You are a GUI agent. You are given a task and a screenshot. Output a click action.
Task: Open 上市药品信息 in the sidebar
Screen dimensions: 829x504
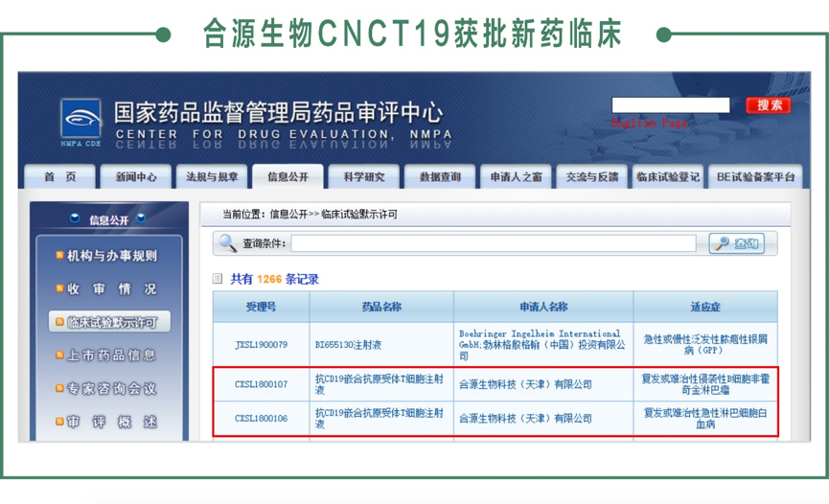[112, 355]
